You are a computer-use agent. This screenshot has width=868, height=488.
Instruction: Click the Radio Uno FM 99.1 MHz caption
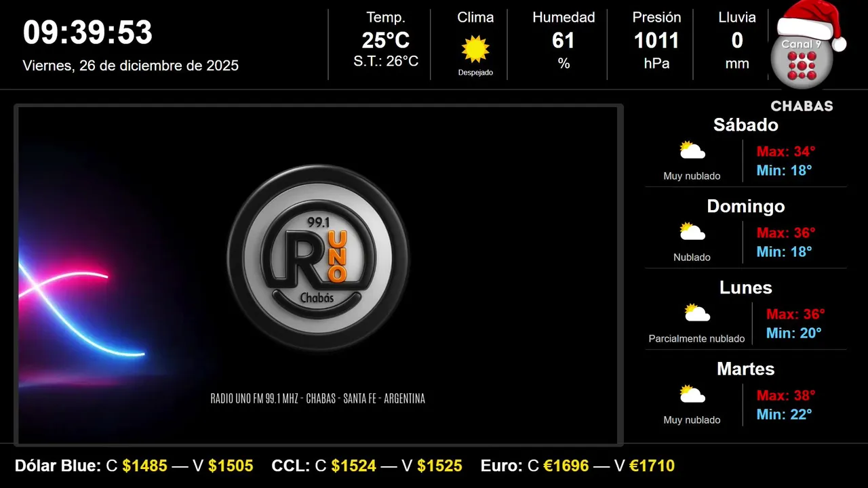tap(318, 399)
